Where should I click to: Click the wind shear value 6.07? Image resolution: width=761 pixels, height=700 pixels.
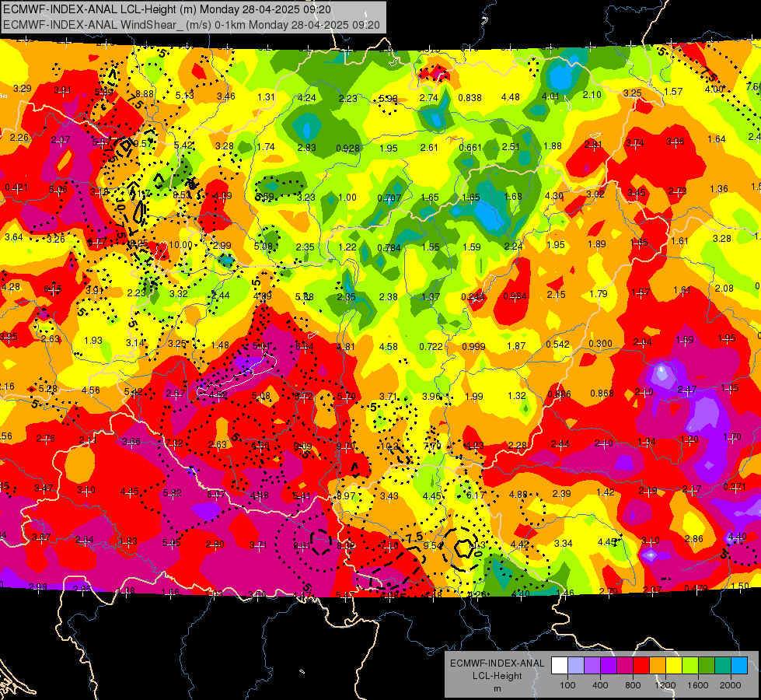click(x=216, y=495)
